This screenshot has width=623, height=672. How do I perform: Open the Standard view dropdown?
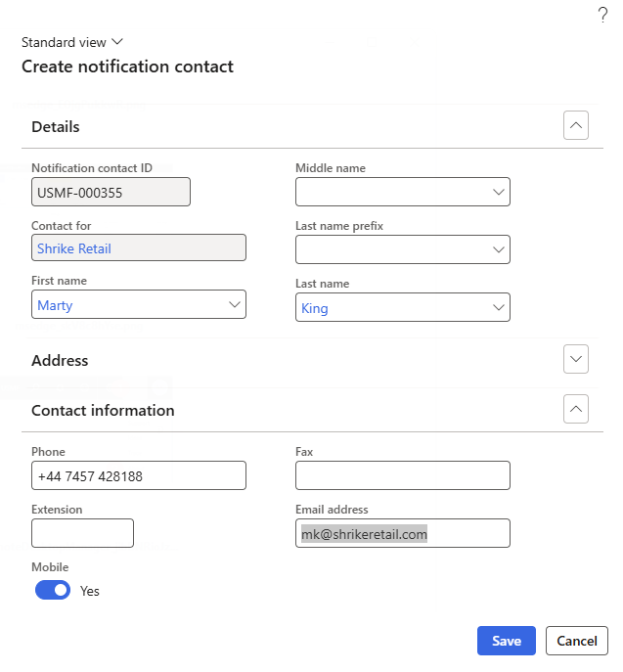click(72, 42)
